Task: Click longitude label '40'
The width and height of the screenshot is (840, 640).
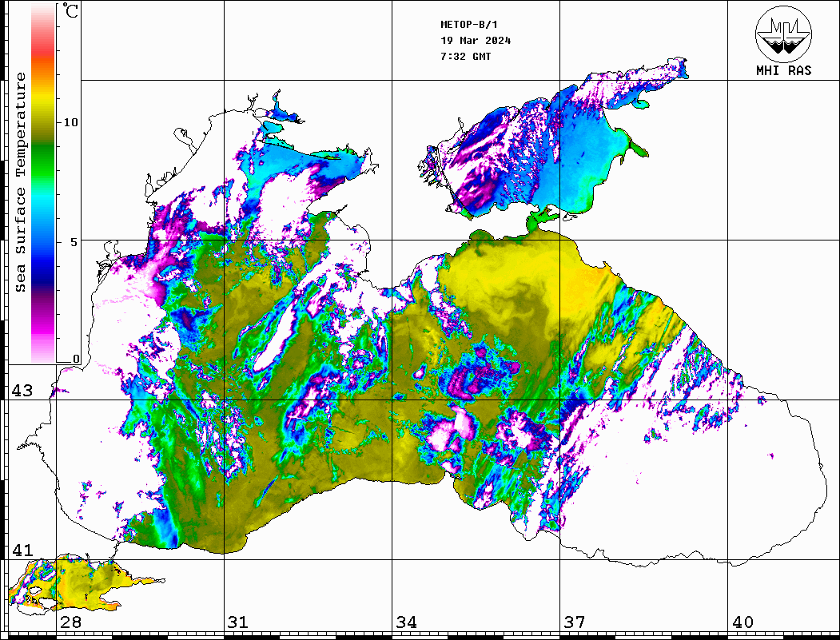Action: [x=742, y=622]
